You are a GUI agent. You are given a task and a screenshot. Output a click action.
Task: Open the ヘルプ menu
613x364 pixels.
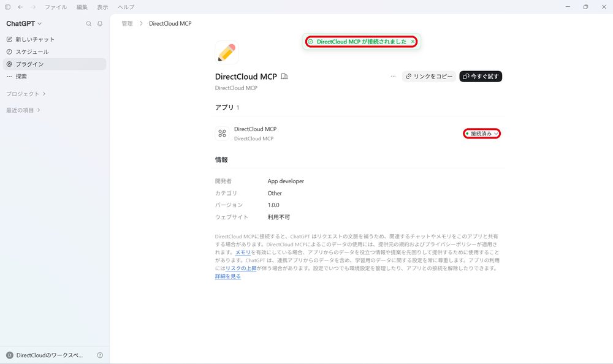click(126, 7)
